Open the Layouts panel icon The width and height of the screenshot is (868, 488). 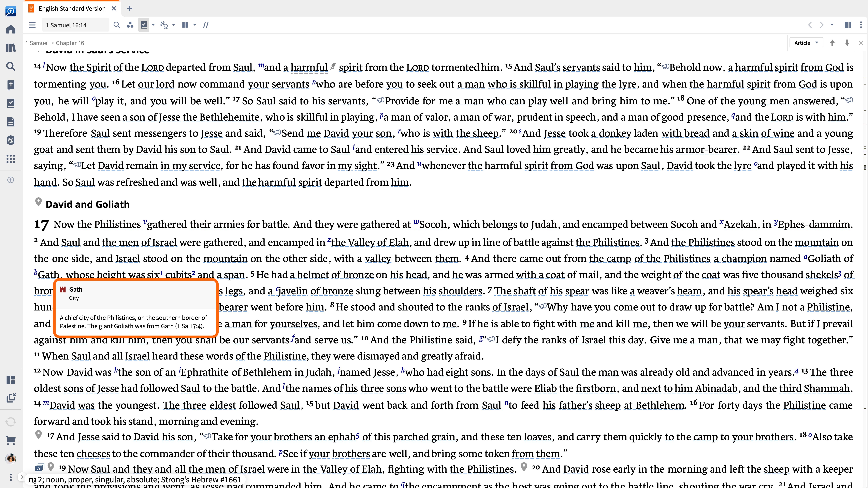pyautogui.click(x=11, y=380)
